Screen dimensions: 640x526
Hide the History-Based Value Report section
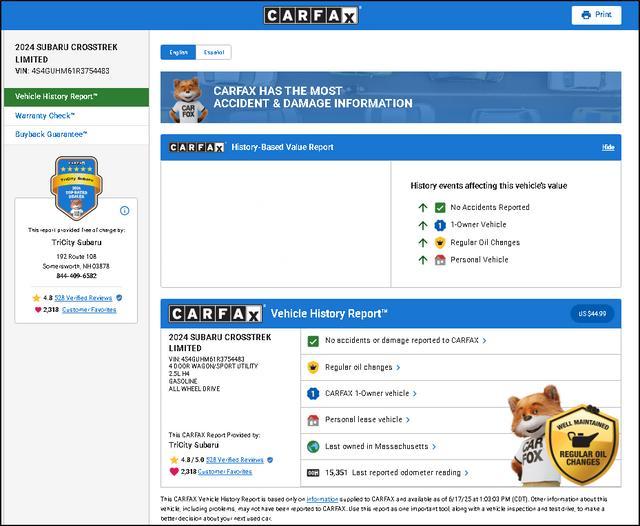click(x=608, y=147)
